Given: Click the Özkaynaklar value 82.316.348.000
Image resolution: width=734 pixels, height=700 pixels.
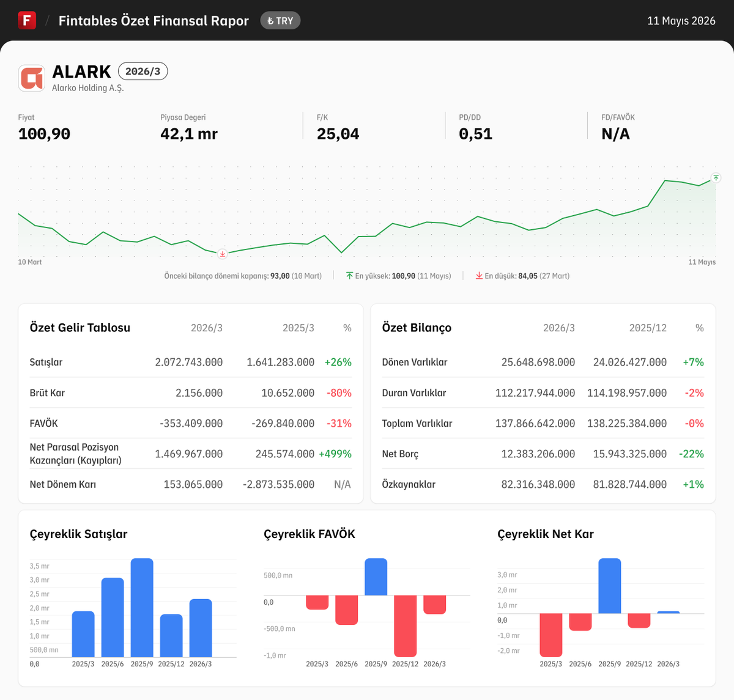Looking at the screenshot, I should tap(538, 484).
